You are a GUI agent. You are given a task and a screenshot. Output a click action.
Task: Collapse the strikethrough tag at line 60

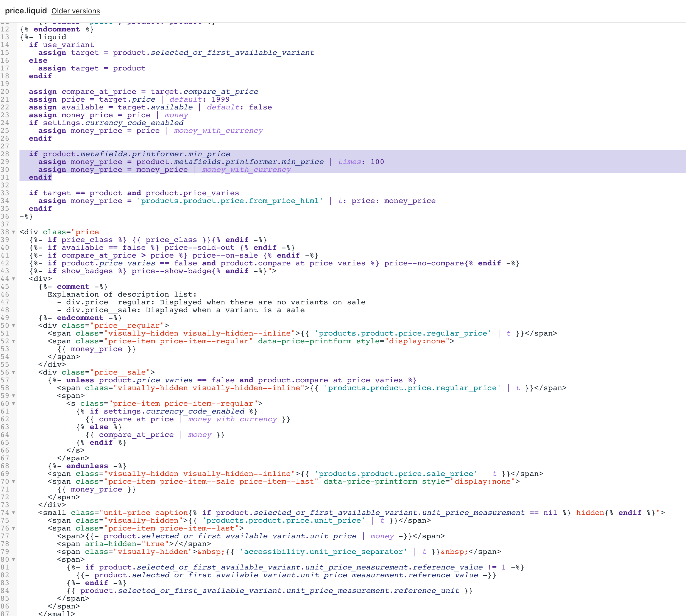[x=14, y=404]
